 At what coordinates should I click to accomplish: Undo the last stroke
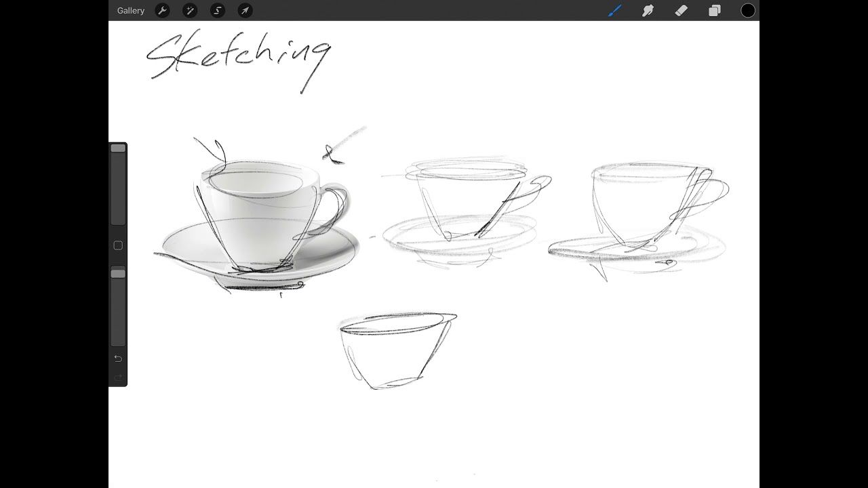point(118,358)
